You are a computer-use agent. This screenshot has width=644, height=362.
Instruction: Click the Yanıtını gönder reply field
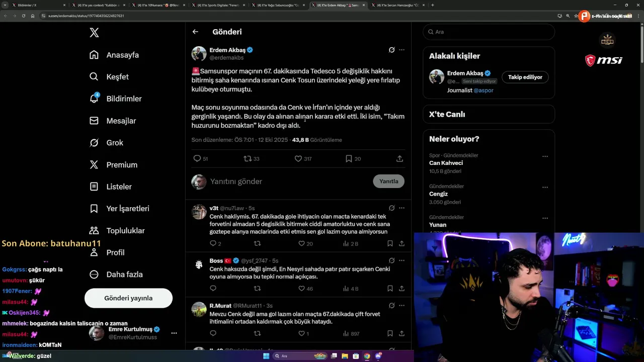(x=289, y=182)
